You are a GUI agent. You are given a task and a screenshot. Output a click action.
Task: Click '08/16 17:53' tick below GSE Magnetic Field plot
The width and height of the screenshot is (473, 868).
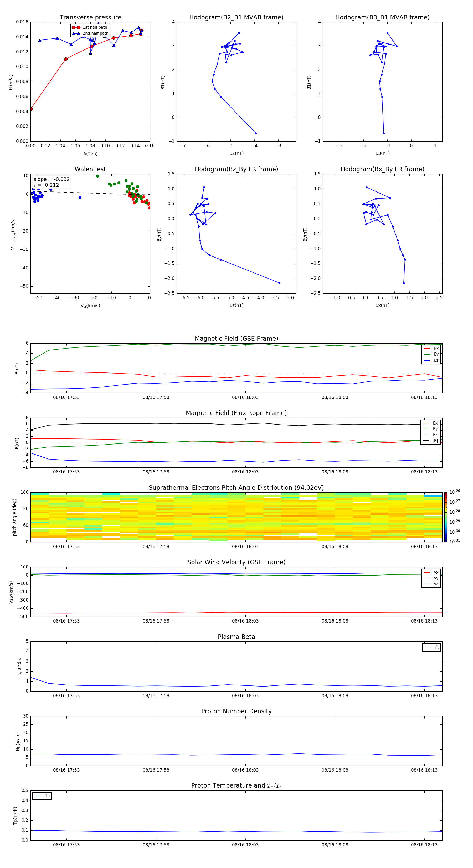(x=66, y=398)
